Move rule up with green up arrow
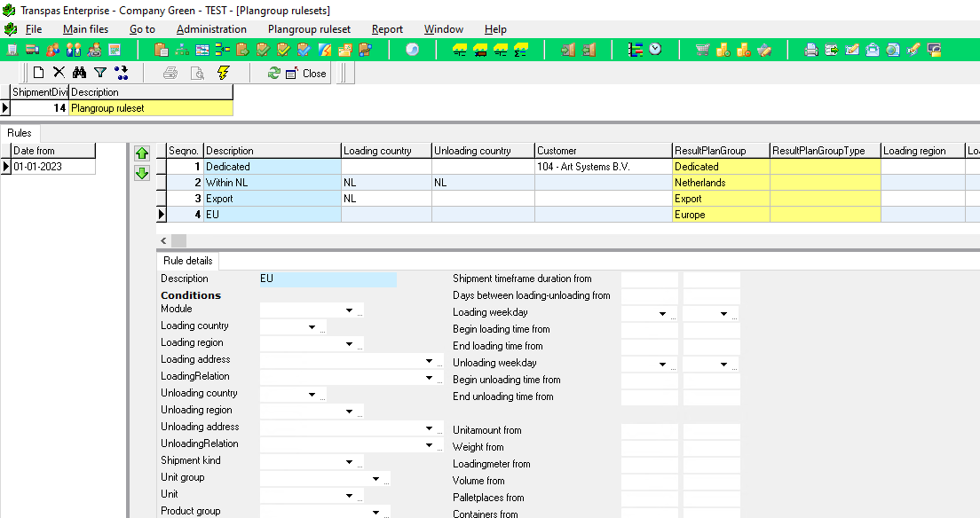This screenshot has width=980, height=518. [142, 153]
